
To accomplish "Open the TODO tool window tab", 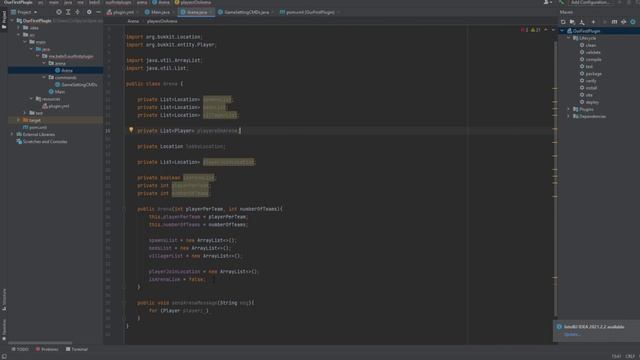I will 20,349.
